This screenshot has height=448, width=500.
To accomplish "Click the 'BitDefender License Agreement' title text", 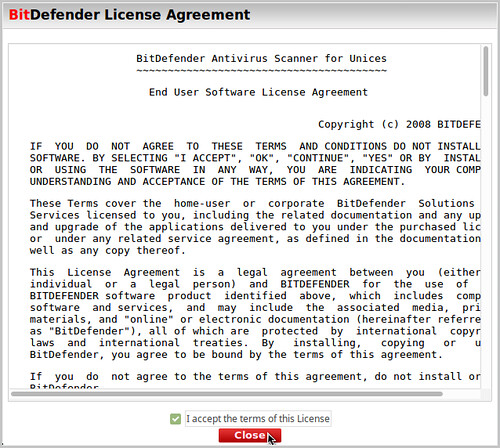I will coord(129,15).
